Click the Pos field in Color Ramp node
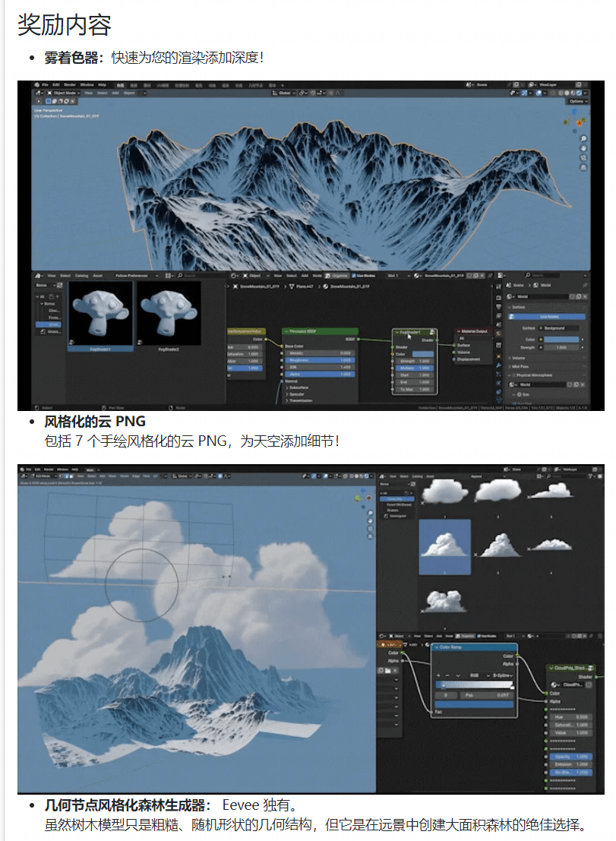This screenshot has width=616, height=841. click(488, 695)
